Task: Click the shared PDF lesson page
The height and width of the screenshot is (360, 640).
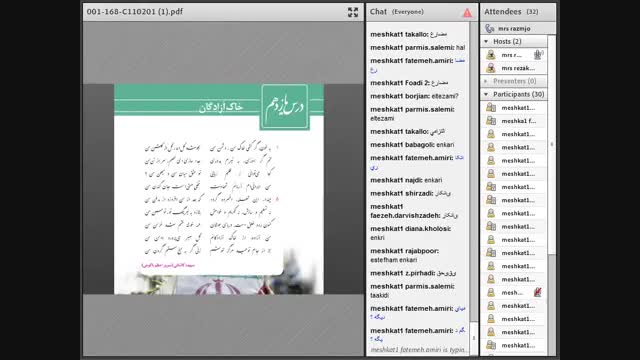Action: 219,189
